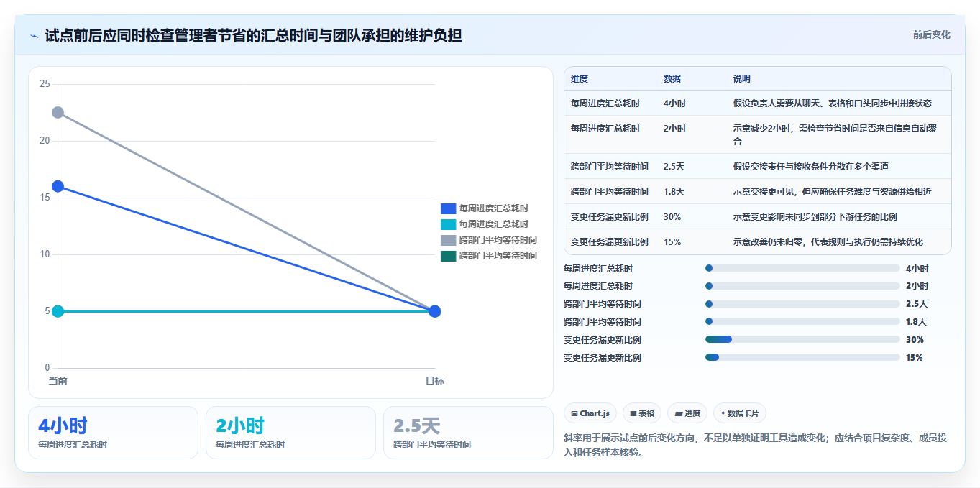The image size is (980, 488).
Task: Click the description starting 假设负责人需要从聊天
Action: (x=832, y=103)
